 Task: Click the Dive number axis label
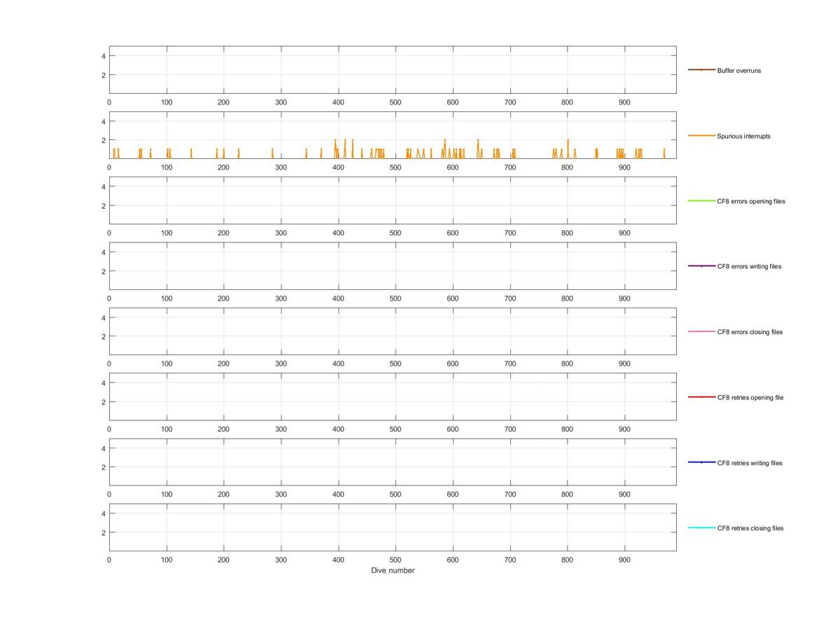[x=393, y=571]
